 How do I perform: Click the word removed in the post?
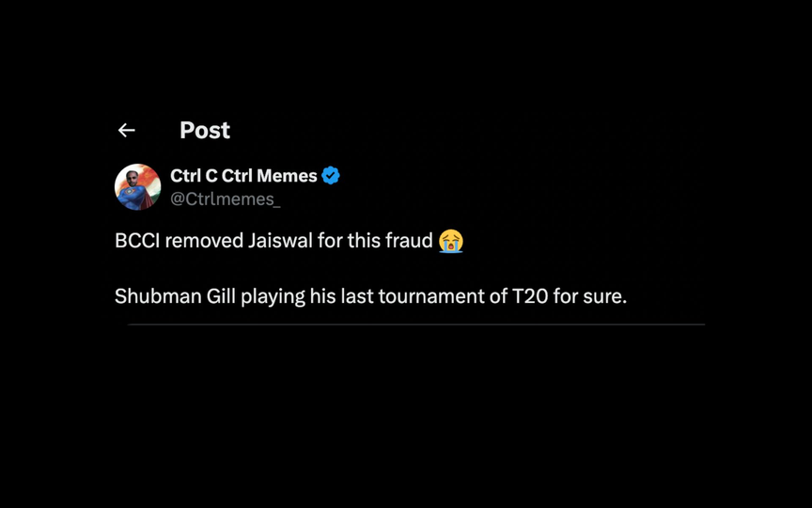tap(204, 241)
